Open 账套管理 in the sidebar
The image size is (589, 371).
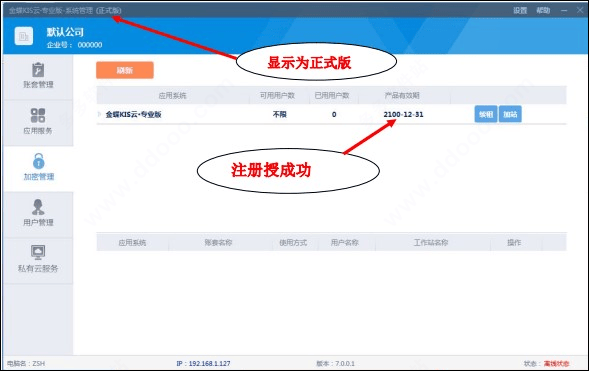pyautogui.click(x=38, y=77)
